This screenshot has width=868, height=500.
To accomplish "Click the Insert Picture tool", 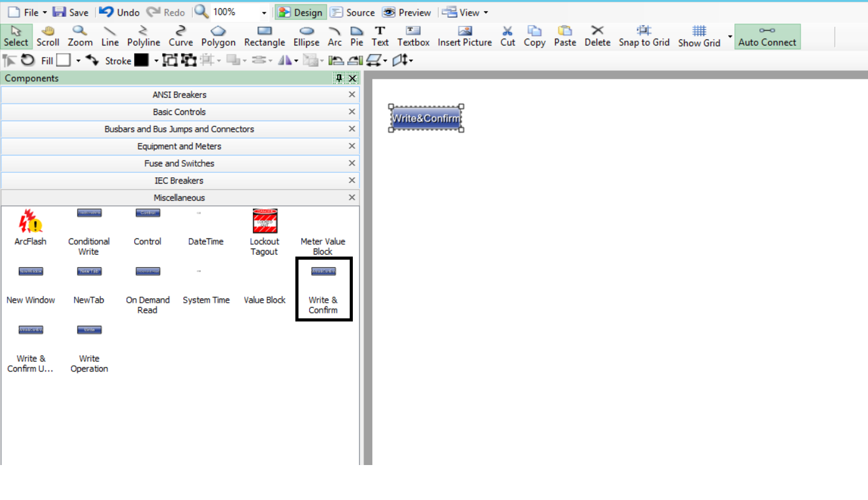I will (x=465, y=36).
